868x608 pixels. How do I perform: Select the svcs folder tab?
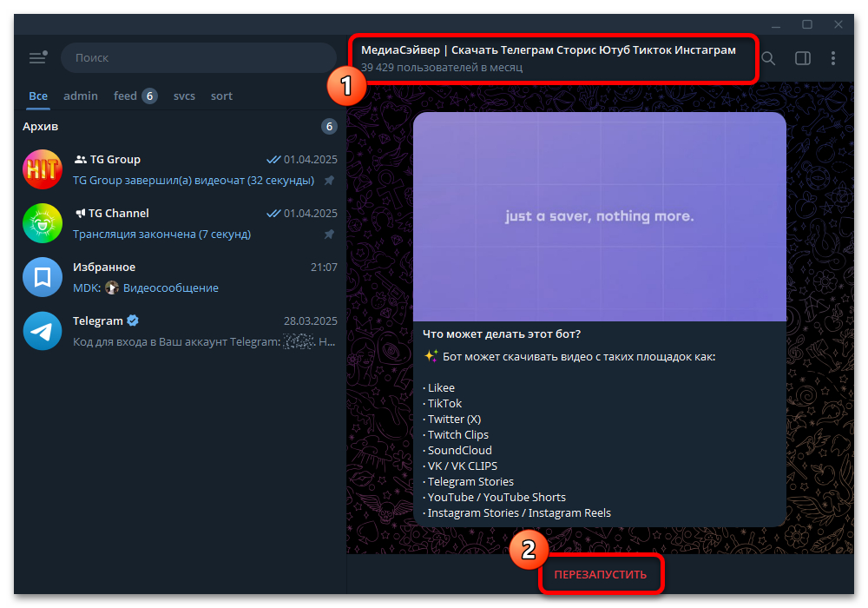184,96
